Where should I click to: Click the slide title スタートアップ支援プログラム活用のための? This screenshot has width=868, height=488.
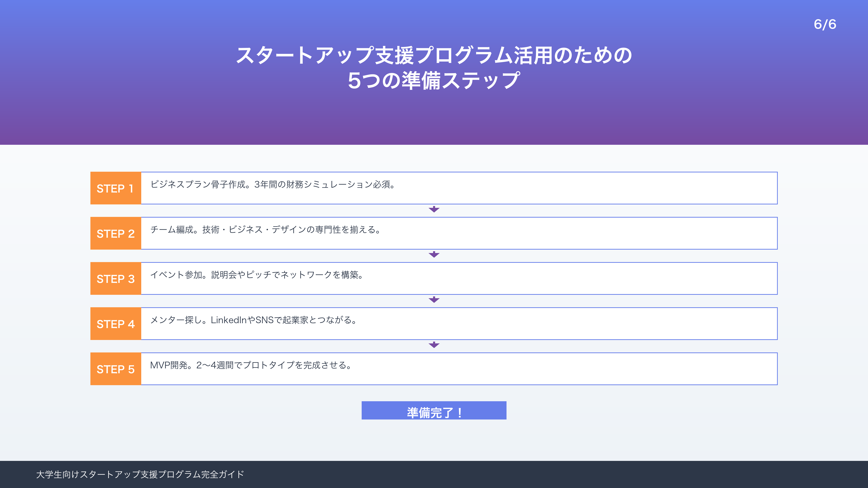tap(434, 55)
